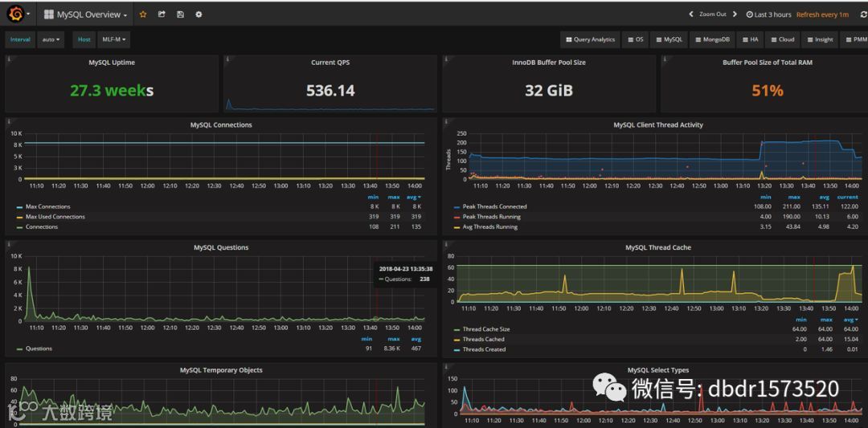Click the Peak Threads Connected color swatch
The image size is (868, 428).
point(457,207)
